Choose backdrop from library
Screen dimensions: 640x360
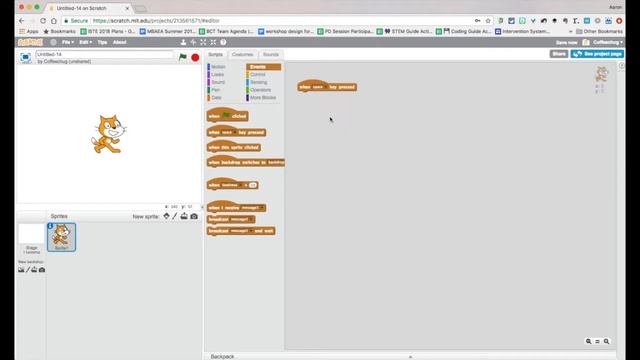[21, 269]
